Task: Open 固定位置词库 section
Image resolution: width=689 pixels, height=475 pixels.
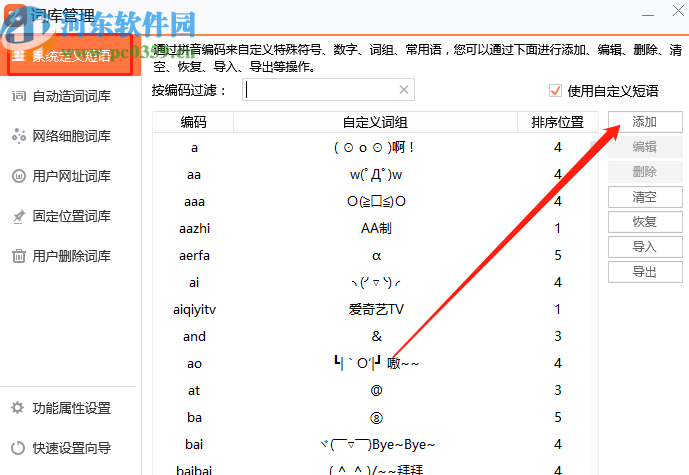Action: click(x=70, y=216)
